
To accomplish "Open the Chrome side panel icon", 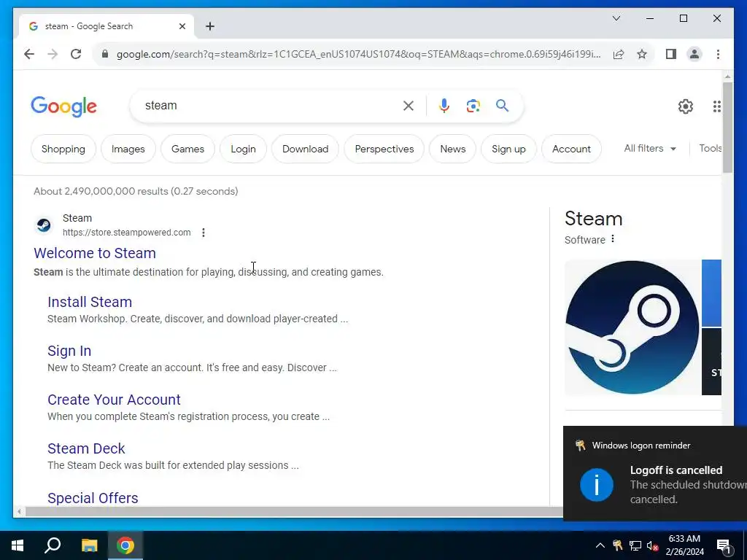I will [671, 54].
